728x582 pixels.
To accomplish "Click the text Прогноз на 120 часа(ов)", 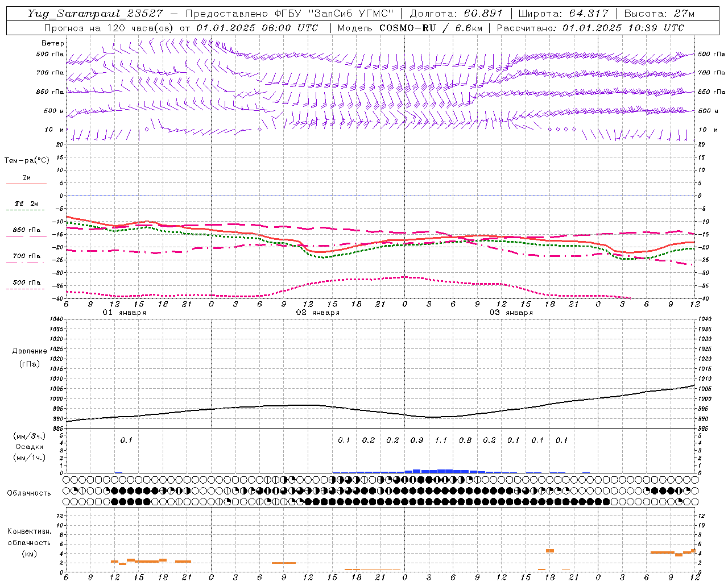I will click(x=110, y=28).
